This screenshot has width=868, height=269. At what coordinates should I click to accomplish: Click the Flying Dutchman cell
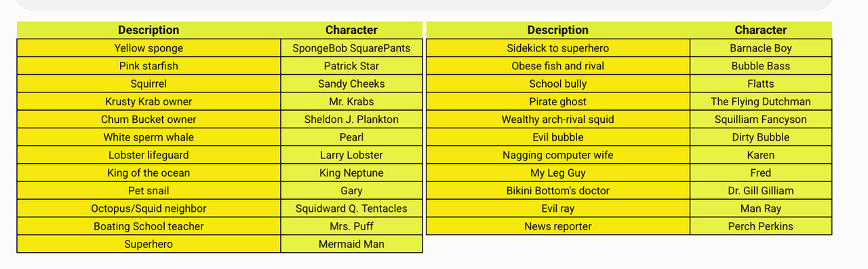tap(761, 101)
